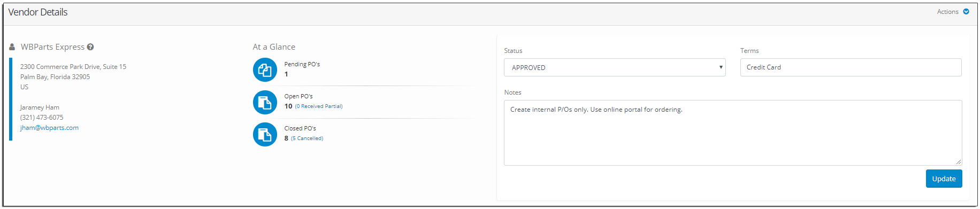Click the Pending PO's count 1

pos(286,74)
